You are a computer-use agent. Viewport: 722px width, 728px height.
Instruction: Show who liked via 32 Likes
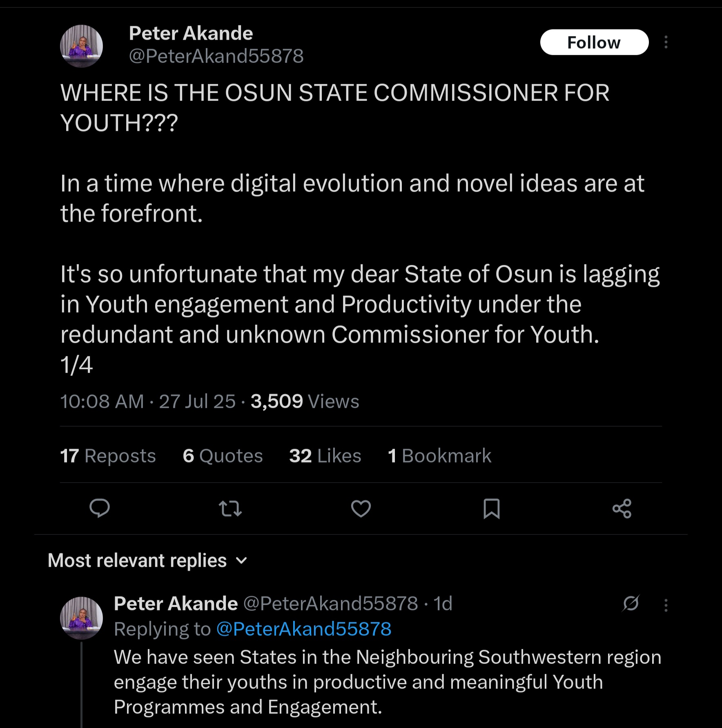click(325, 456)
